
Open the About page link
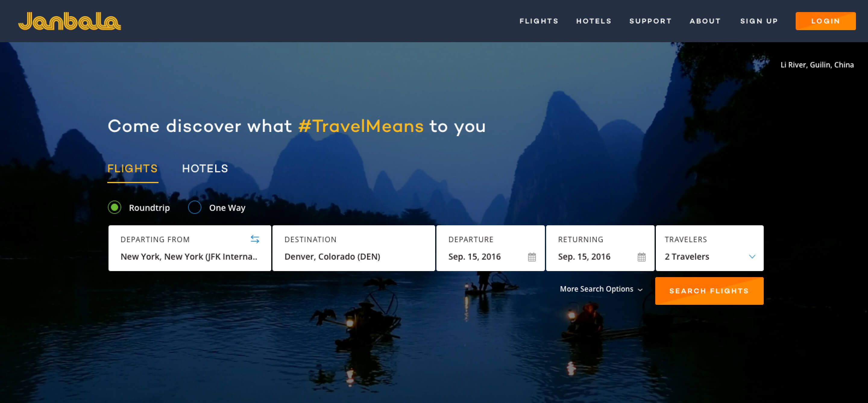point(705,21)
